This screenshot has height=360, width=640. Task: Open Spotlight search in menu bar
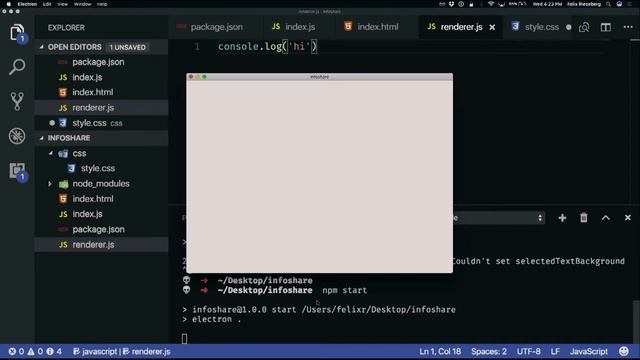608,4
